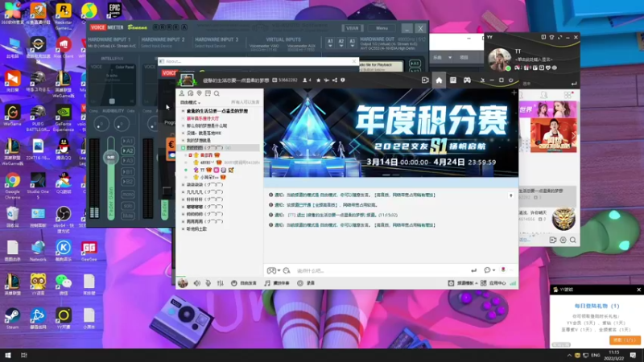Viewport: 644px width, 362px height.
Task: Click the Windows Start button
Action: point(8,356)
